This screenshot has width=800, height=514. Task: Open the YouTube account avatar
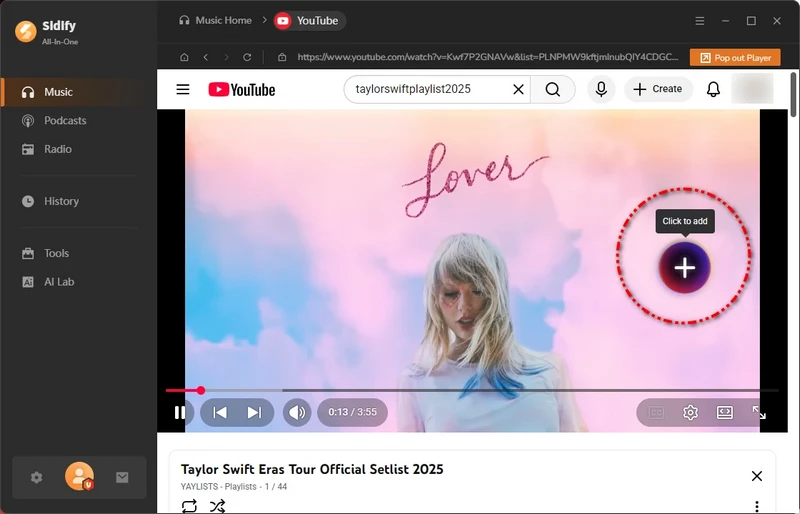point(753,89)
